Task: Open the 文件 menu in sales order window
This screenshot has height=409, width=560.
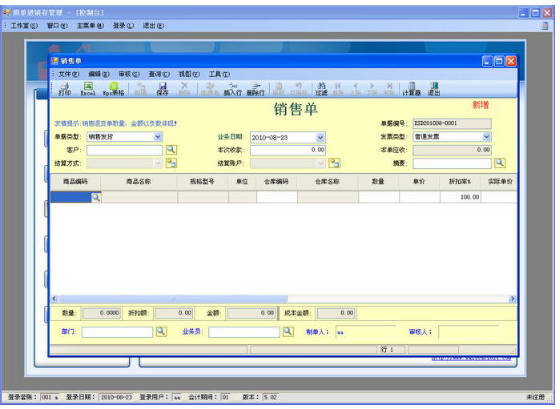Action: 69,74
